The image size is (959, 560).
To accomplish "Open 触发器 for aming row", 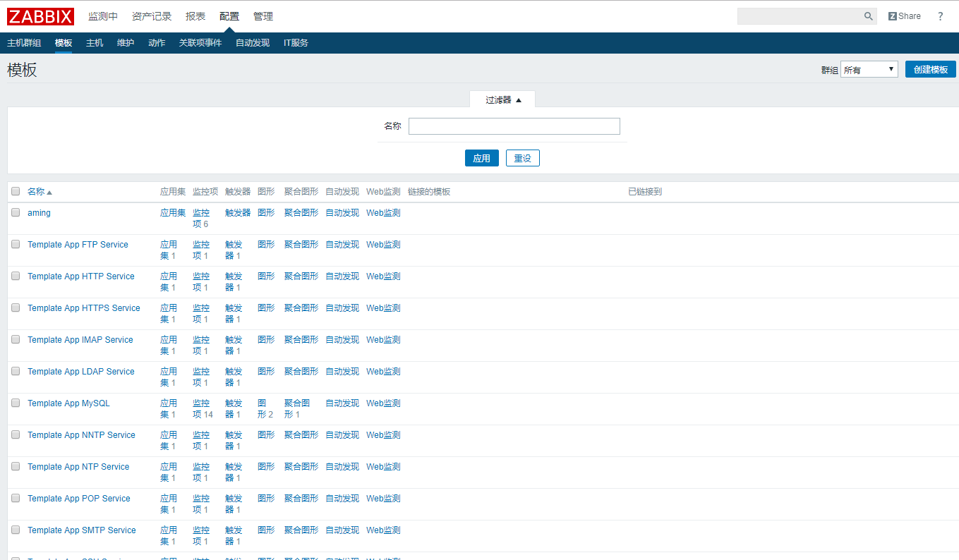I will click(238, 213).
